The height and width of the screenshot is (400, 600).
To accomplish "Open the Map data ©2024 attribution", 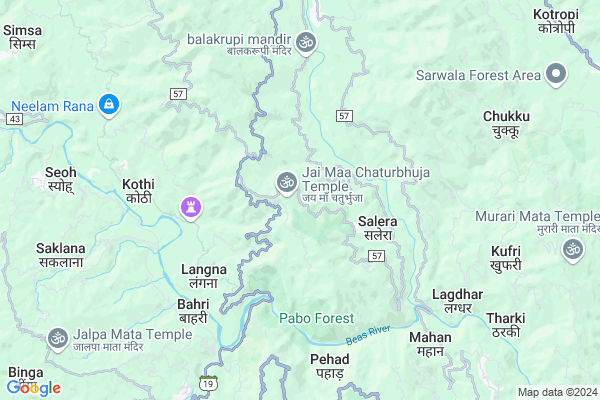I will (x=558, y=392).
